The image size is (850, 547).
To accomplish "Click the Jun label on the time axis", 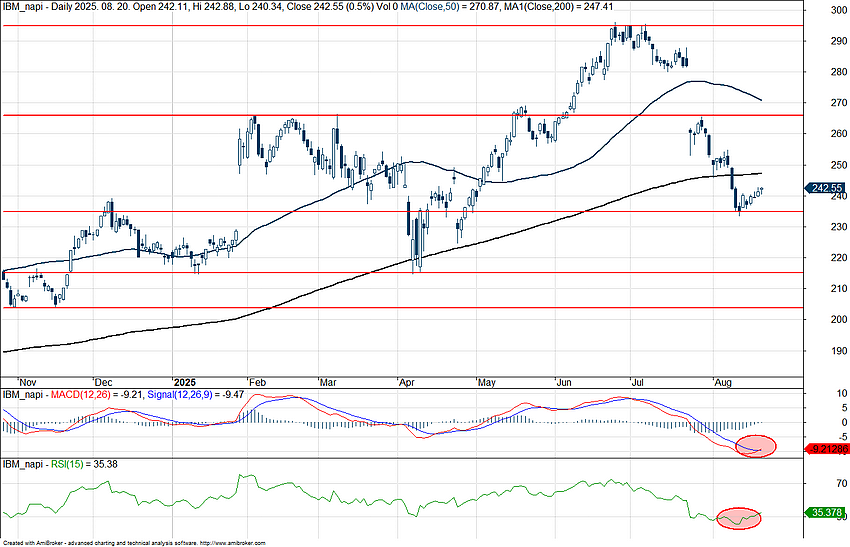I will 564,383.
